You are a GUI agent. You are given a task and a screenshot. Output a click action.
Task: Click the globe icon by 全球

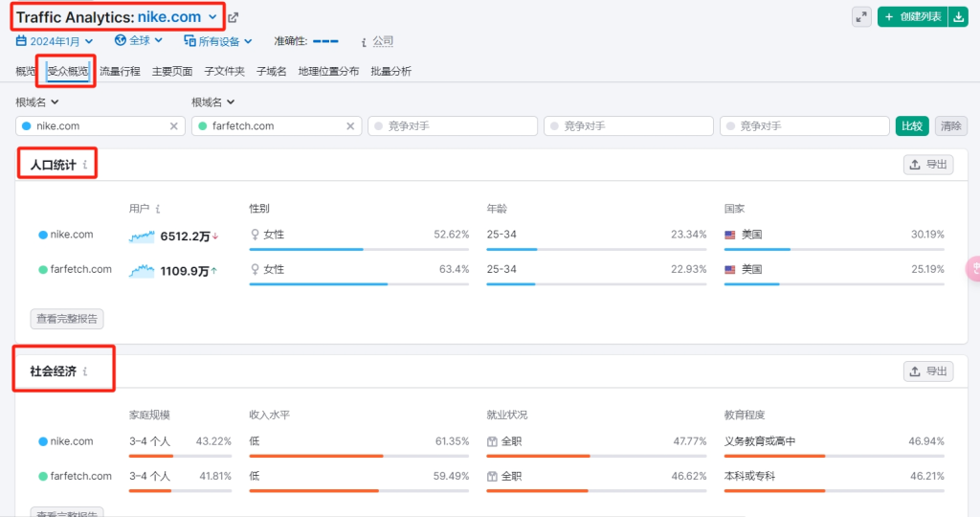(120, 40)
